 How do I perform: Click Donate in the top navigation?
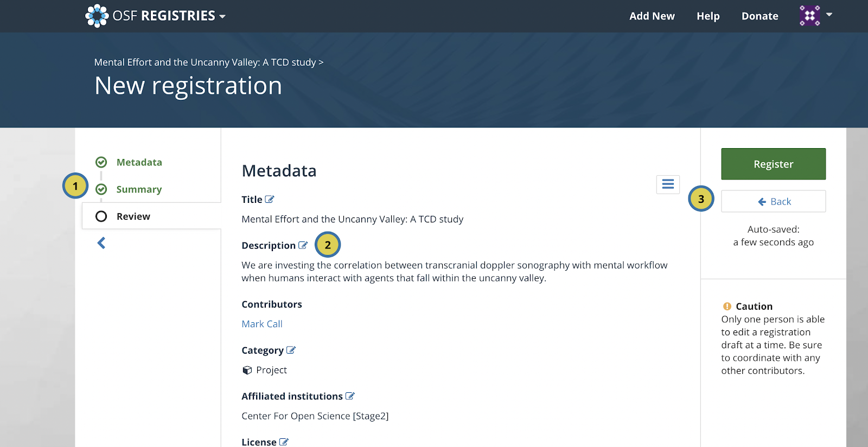point(759,16)
